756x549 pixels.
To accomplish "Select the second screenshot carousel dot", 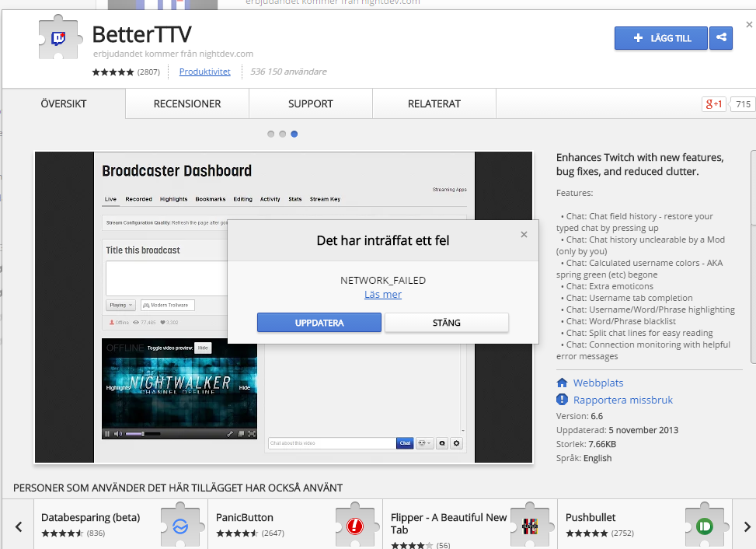I will 283,134.
